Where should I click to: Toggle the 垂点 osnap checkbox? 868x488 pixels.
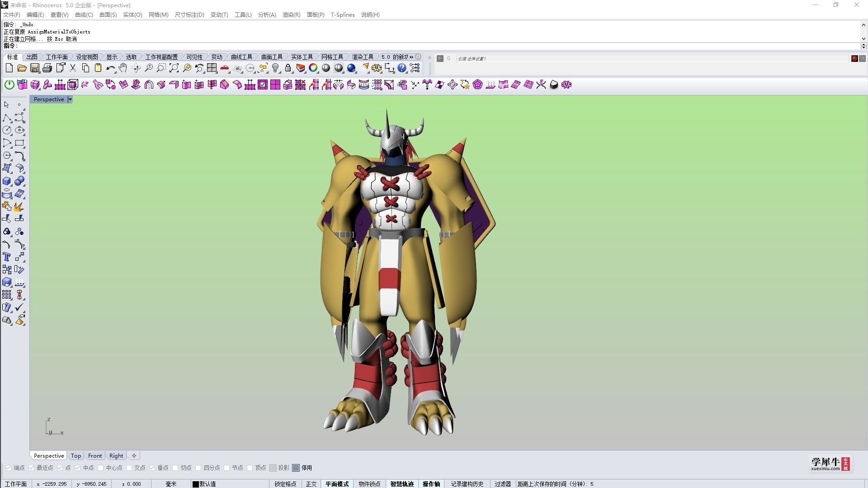click(152, 468)
